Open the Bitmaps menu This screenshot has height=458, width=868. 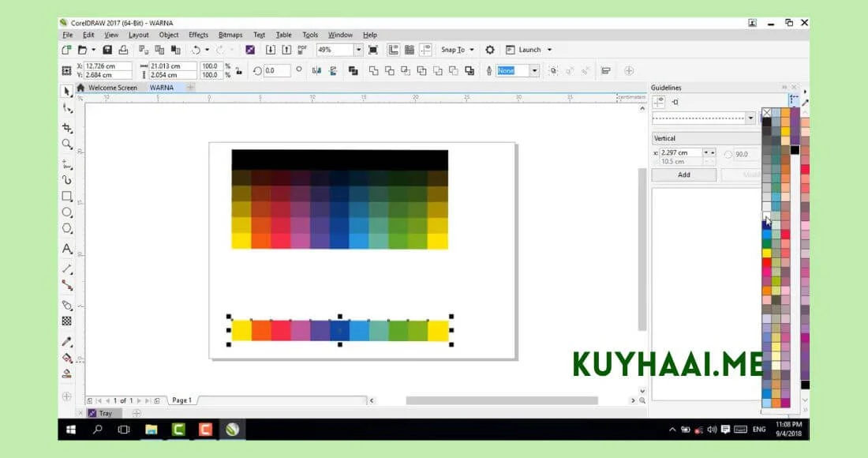click(x=230, y=35)
